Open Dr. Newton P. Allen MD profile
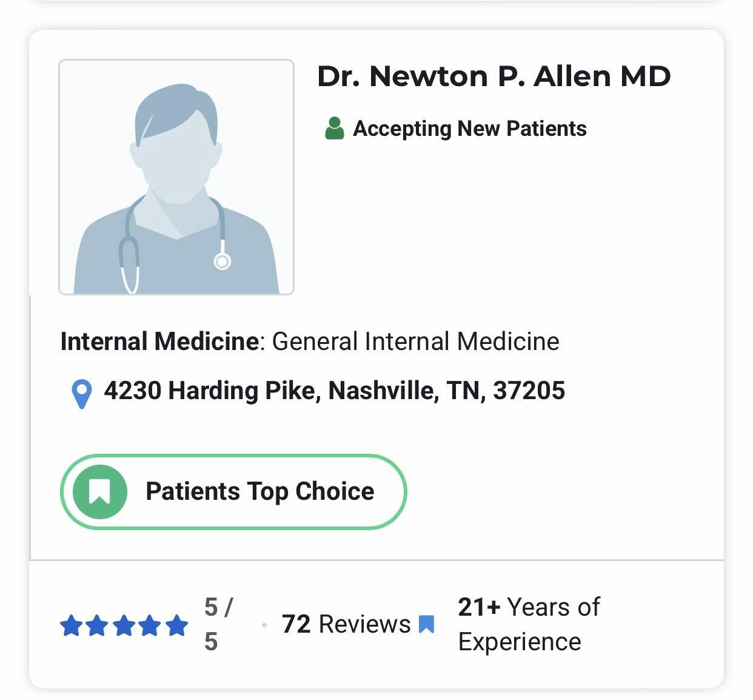753x700 pixels. tap(494, 76)
